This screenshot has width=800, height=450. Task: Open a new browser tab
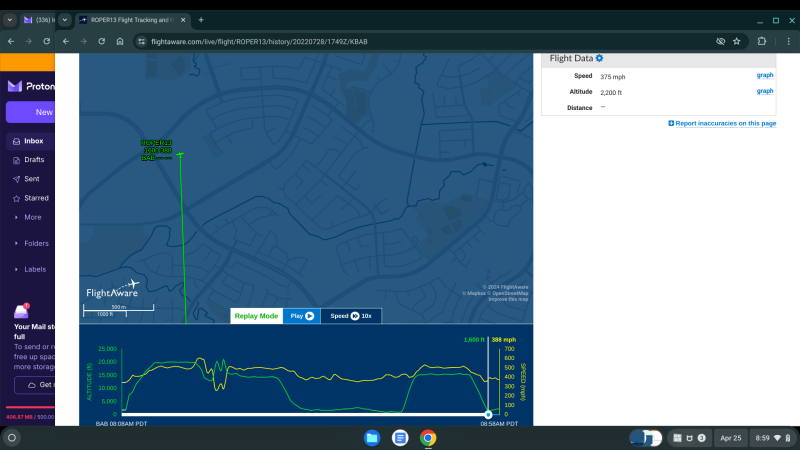point(201,20)
